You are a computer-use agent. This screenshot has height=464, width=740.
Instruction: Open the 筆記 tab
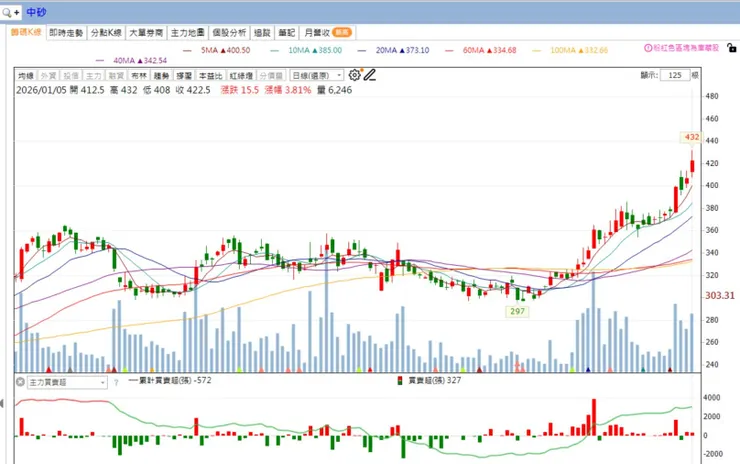(286, 33)
